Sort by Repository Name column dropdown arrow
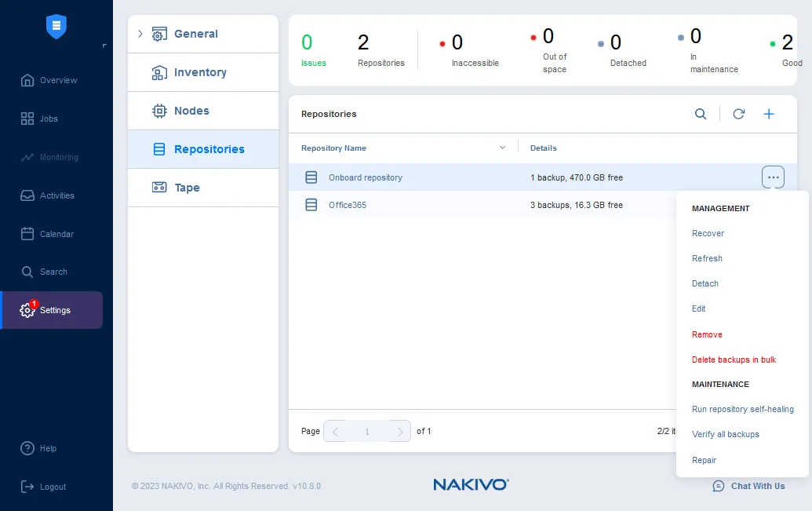This screenshot has height=511, width=812. (503, 148)
